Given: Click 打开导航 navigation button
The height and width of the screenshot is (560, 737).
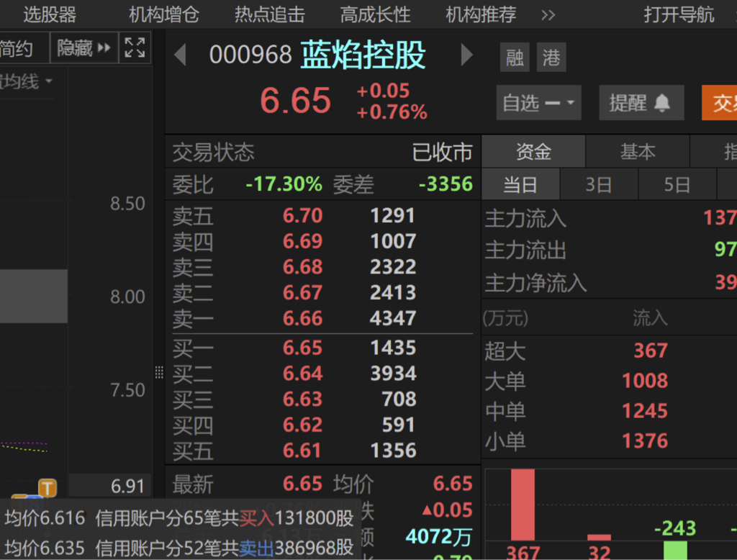Looking at the screenshot, I should pos(679,15).
